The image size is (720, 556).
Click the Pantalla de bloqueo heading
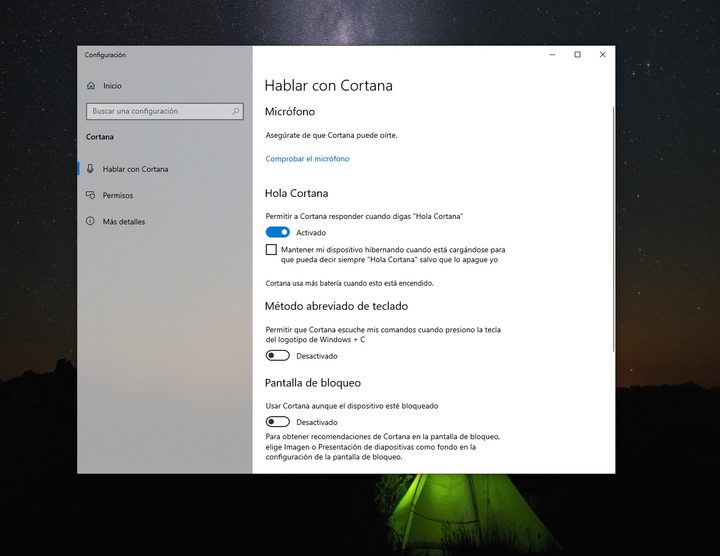[x=313, y=383]
